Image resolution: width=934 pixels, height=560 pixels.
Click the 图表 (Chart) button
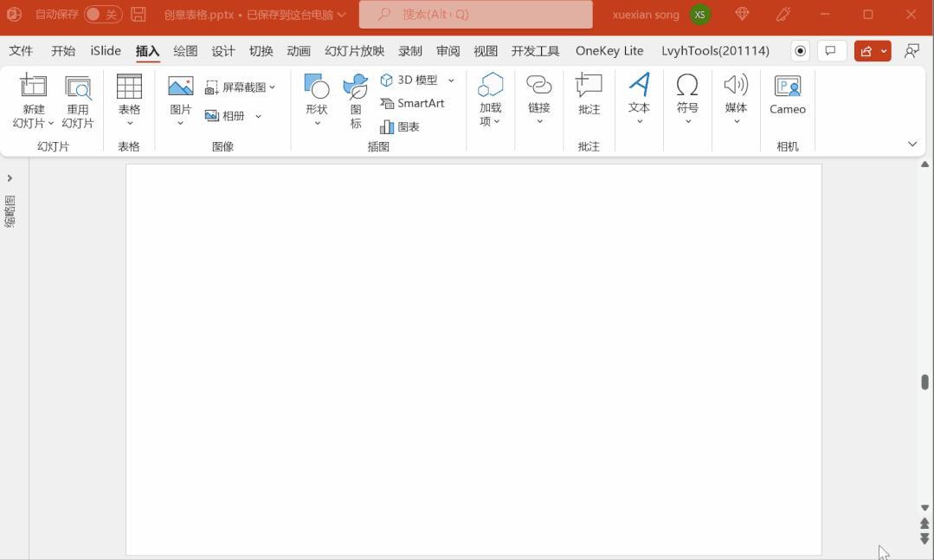(400, 126)
